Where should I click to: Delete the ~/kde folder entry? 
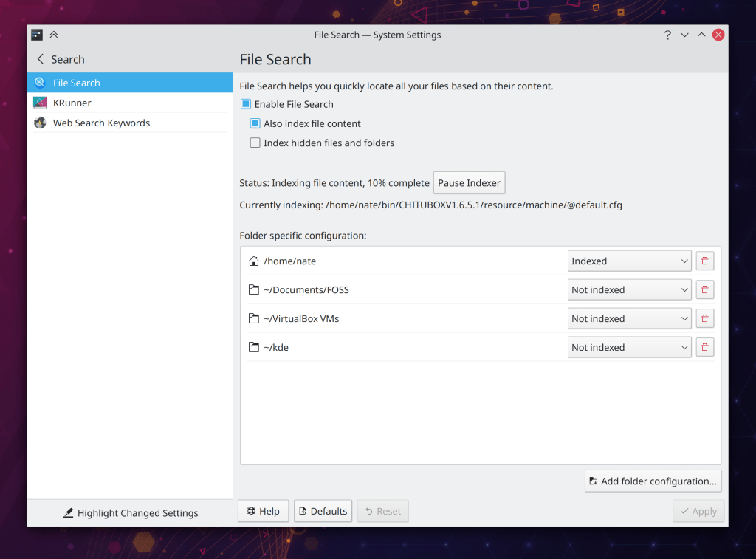coord(704,348)
